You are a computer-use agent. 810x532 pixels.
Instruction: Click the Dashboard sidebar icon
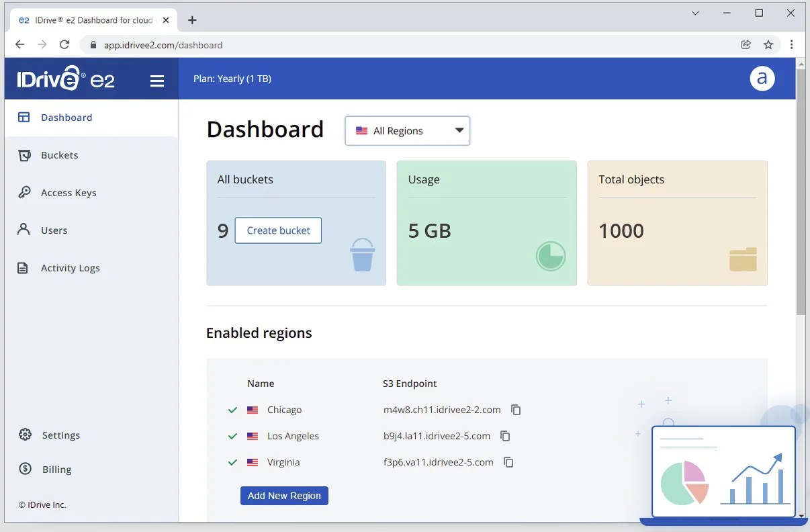click(24, 118)
